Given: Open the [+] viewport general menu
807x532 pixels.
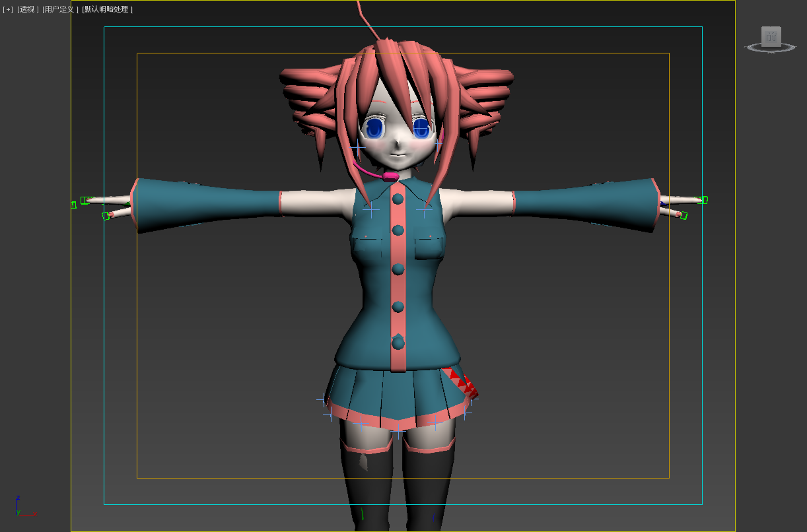Looking at the screenshot, I should click(x=8, y=9).
